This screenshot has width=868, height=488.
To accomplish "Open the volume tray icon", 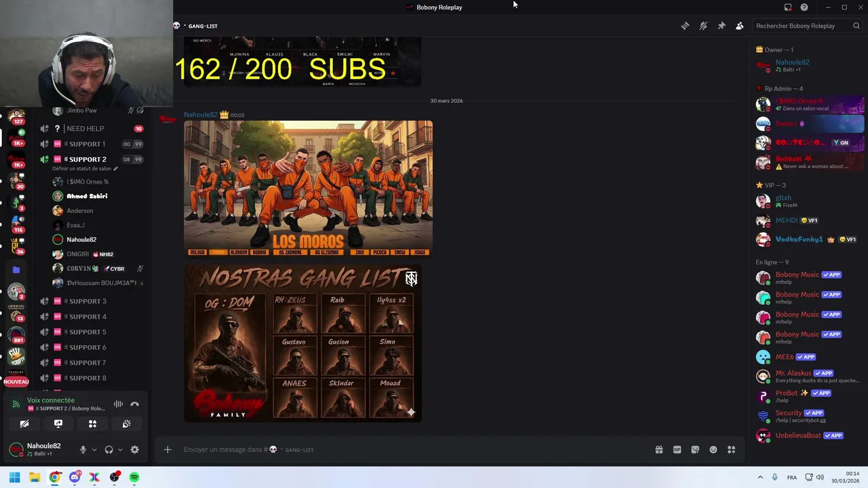I will 820,477.
